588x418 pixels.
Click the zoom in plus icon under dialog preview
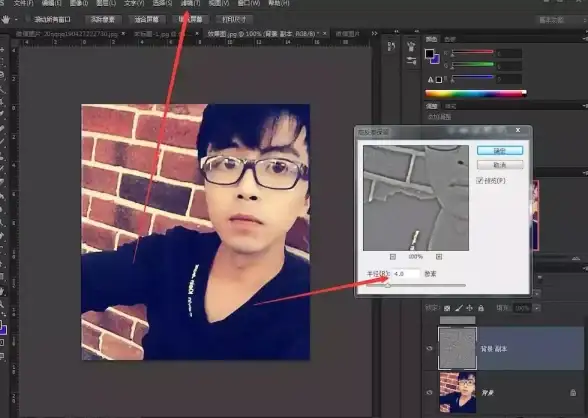tap(439, 257)
